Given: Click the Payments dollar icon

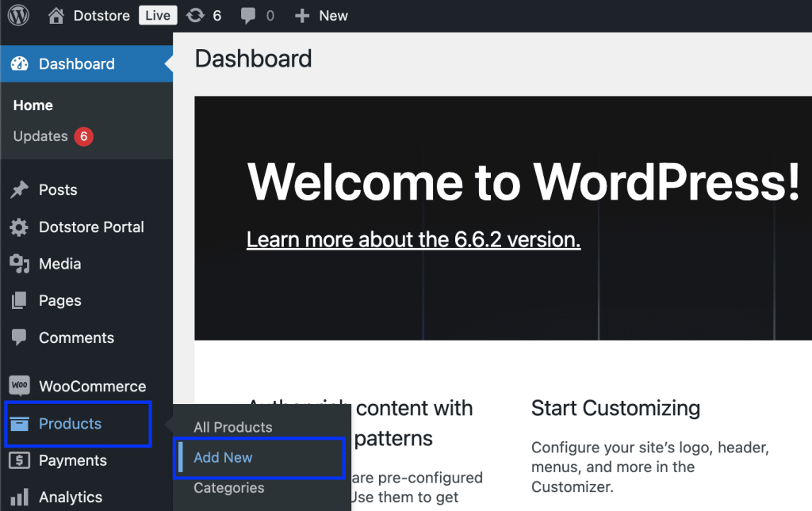Looking at the screenshot, I should coord(19,460).
